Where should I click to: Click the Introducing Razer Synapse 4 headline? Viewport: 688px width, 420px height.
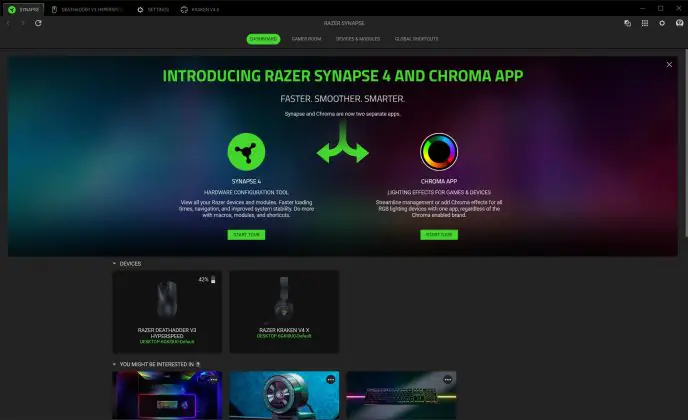point(343,76)
